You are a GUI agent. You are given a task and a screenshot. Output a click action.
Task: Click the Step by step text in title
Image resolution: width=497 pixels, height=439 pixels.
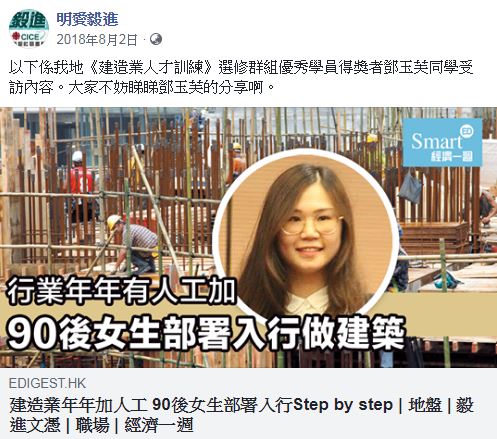[x=343, y=405]
